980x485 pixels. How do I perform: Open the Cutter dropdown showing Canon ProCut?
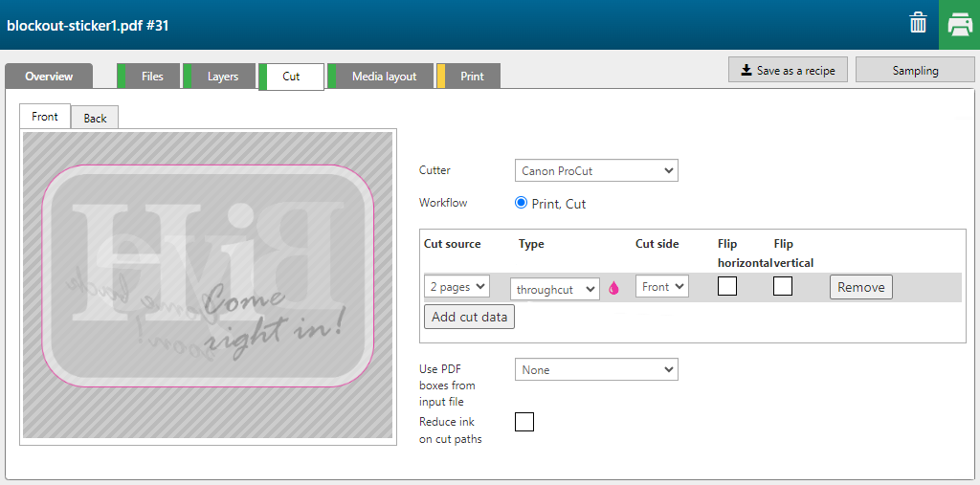pyautogui.click(x=596, y=171)
